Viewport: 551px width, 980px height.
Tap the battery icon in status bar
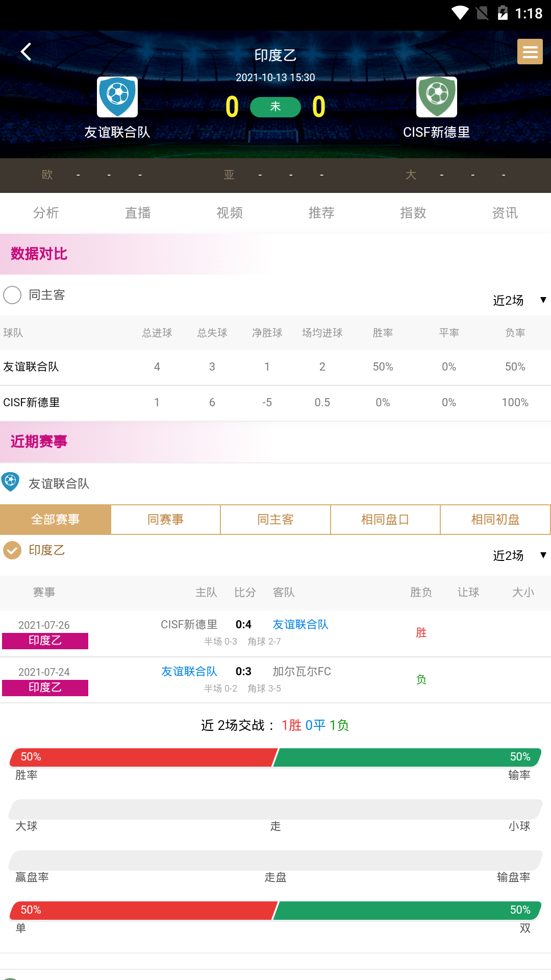tap(503, 13)
